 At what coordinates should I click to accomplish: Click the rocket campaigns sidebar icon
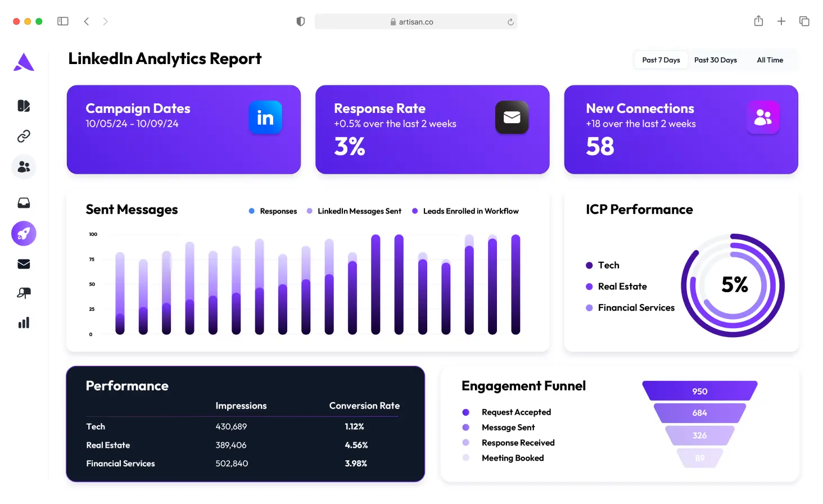(24, 233)
